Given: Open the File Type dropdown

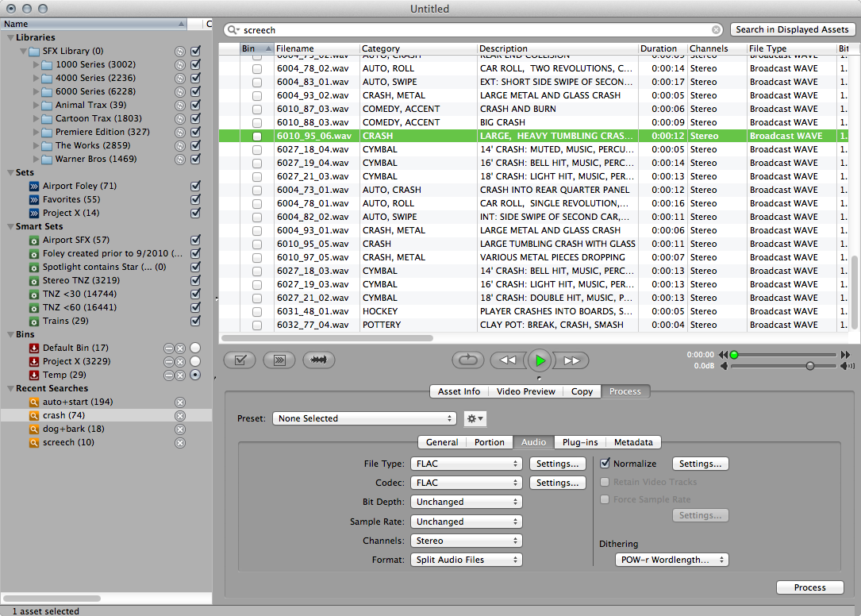Looking at the screenshot, I should coord(466,464).
